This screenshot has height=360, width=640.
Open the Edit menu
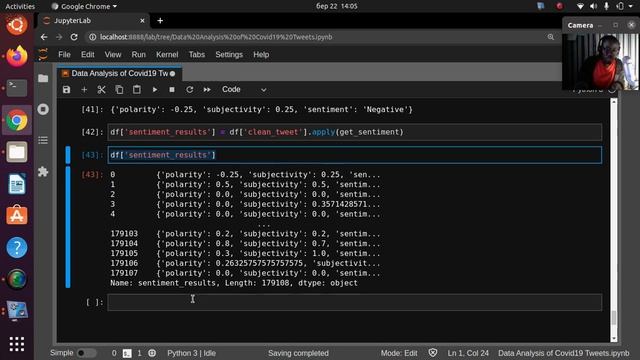point(87,55)
